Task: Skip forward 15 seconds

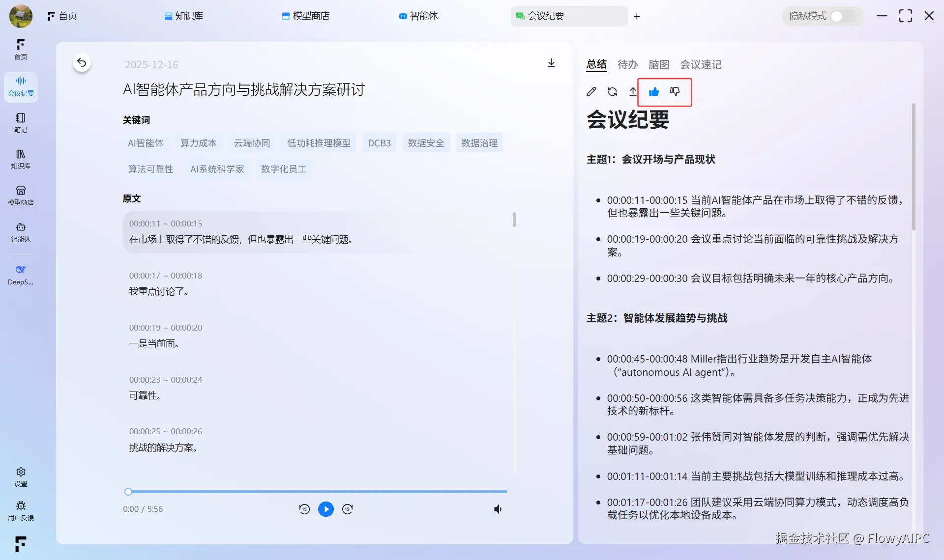Action: tap(348, 509)
